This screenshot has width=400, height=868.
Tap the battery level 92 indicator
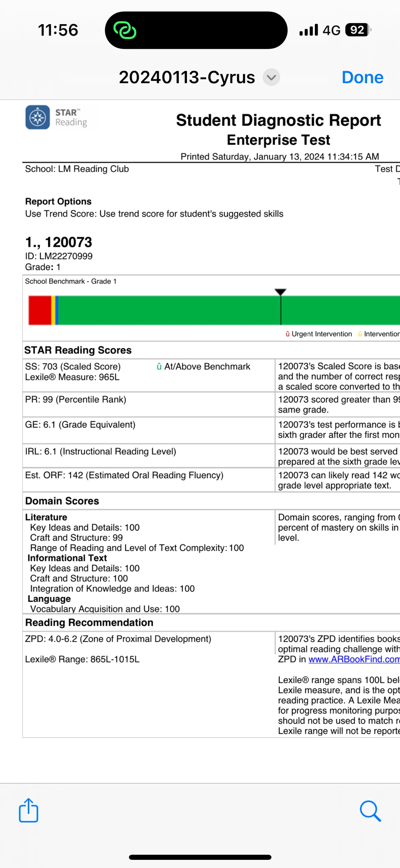click(358, 30)
